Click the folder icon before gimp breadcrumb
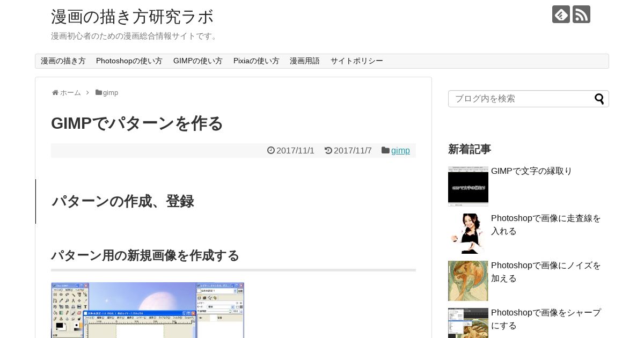The height and width of the screenshot is (338, 644). pyautogui.click(x=99, y=93)
